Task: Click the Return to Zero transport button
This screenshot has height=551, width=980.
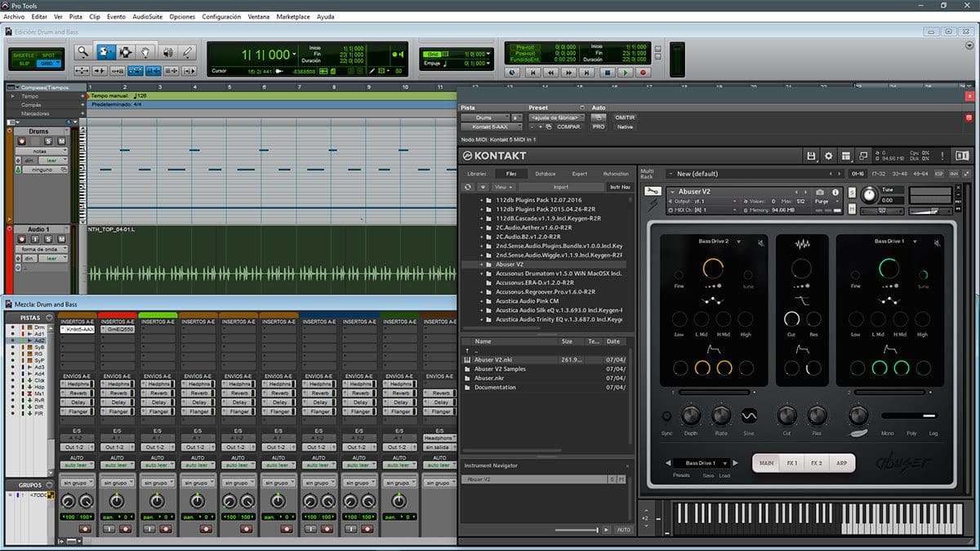Action: (x=534, y=72)
